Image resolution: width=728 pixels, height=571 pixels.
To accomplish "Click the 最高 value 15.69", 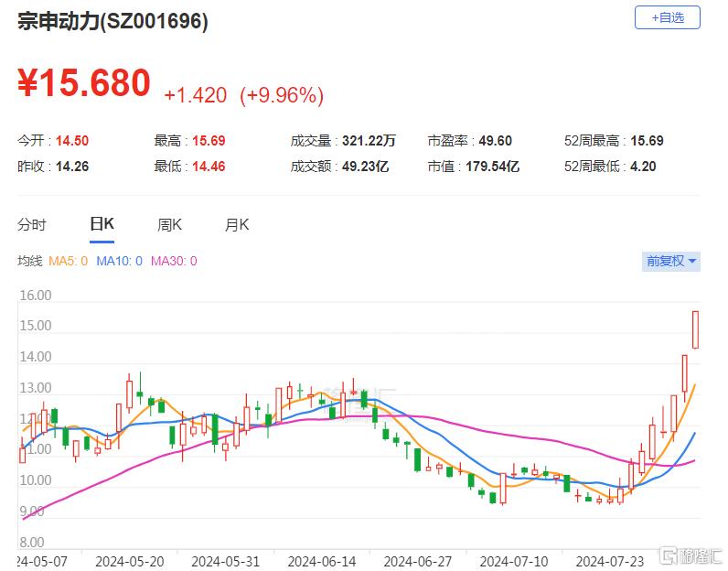I will [x=209, y=141].
